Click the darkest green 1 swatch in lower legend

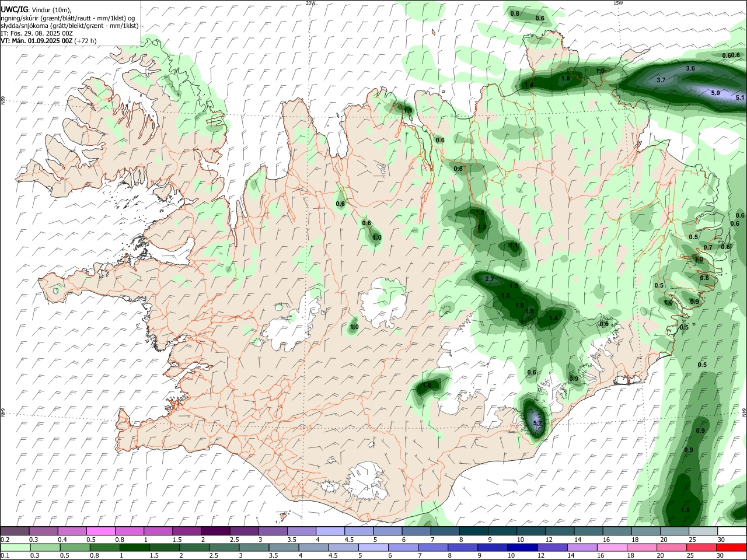(135, 547)
